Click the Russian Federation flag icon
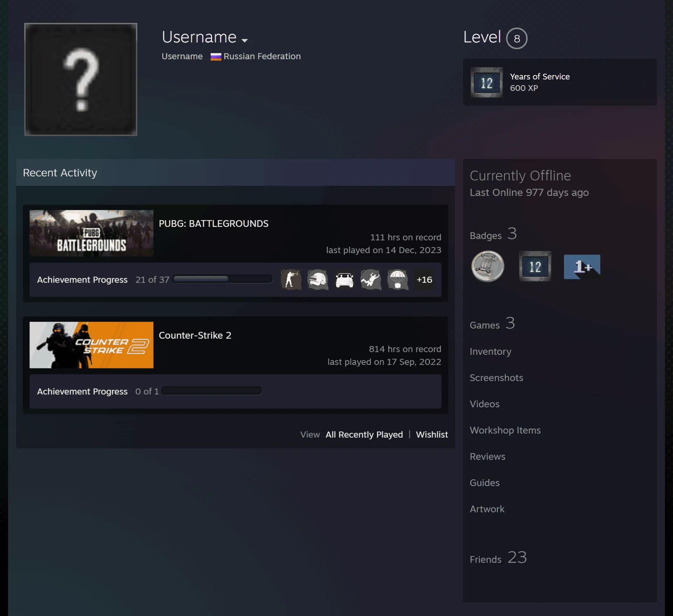The image size is (673, 616). pos(216,56)
